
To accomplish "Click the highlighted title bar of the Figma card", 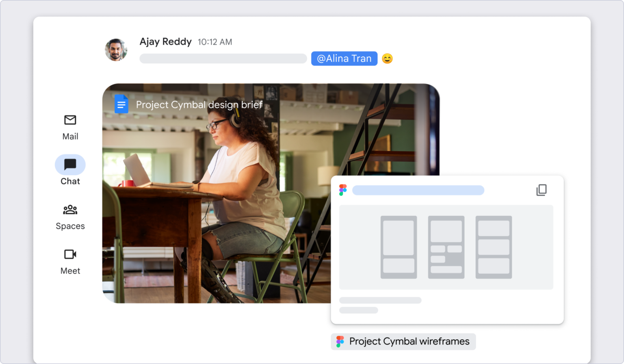I will click(x=418, y=190).
